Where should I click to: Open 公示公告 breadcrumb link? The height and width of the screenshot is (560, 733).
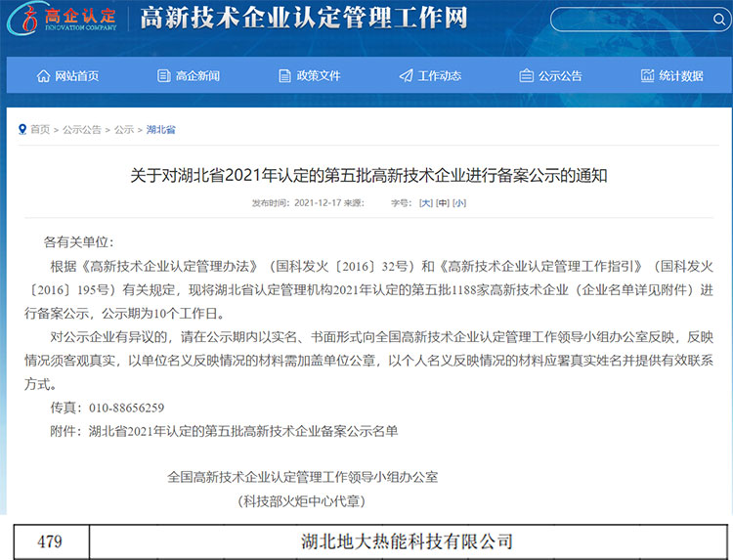pos(82,129)
